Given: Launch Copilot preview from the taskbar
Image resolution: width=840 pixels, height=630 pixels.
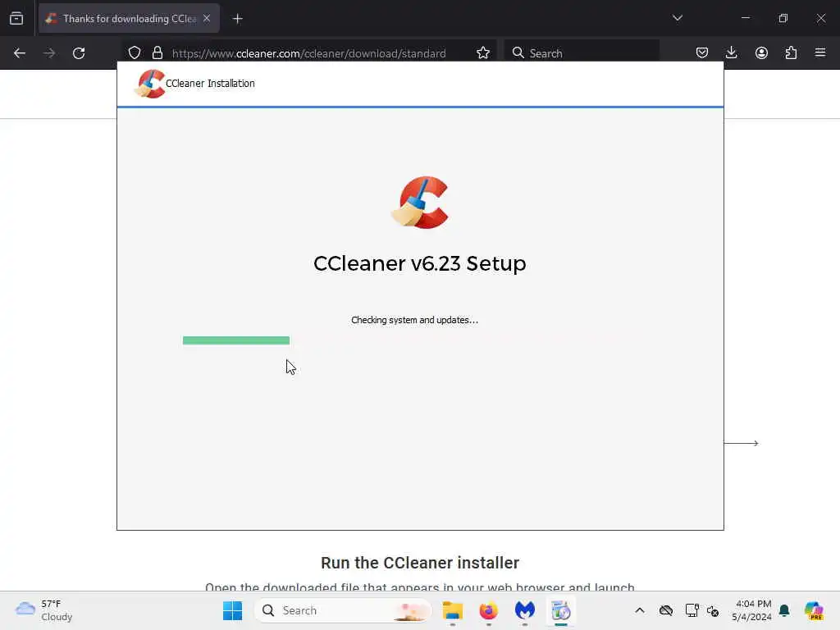Looking at the screenshot, I should [815, 610].
